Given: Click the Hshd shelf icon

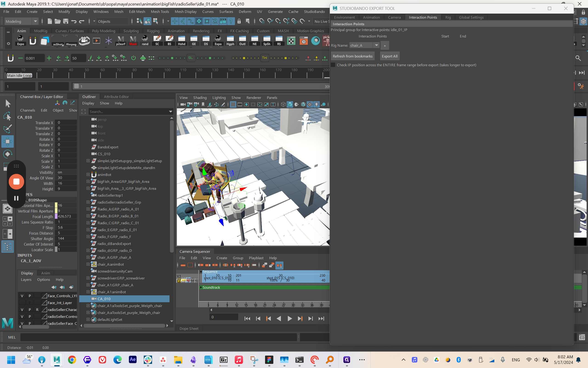Looking at the screenshot, I should 181,41.
